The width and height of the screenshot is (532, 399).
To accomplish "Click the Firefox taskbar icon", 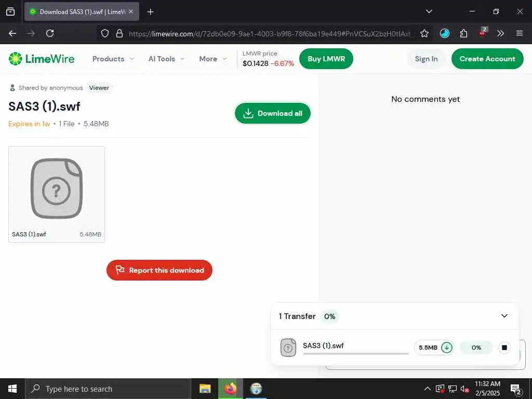I will click(230, 389).
